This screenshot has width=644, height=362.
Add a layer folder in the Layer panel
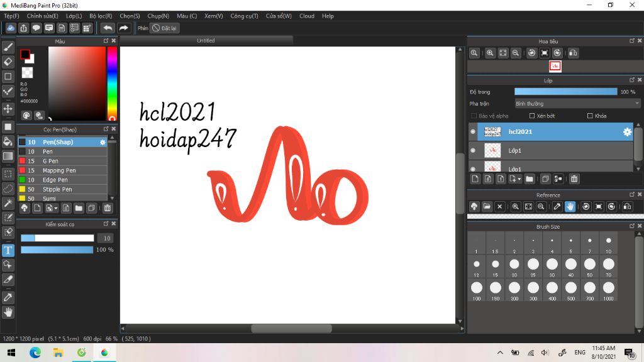coord(530,179)
